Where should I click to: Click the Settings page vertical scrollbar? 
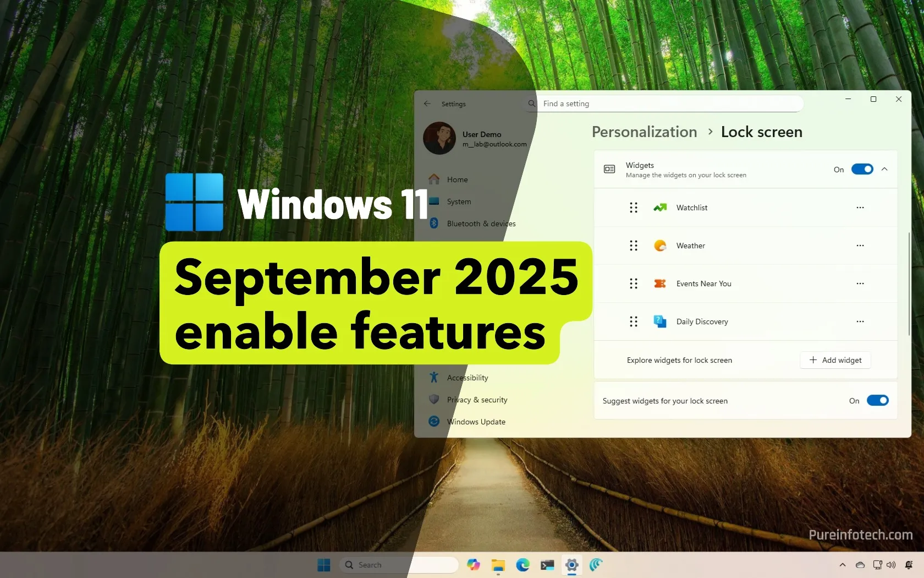point(909,284)
